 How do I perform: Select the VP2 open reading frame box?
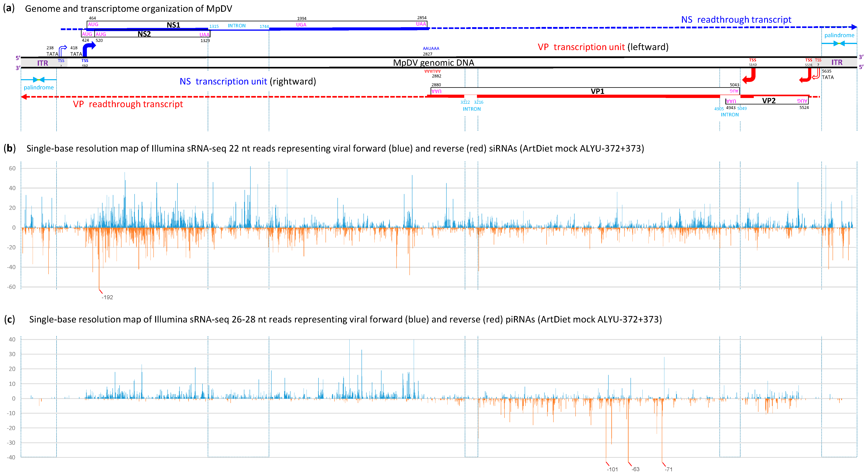point(769,100)
